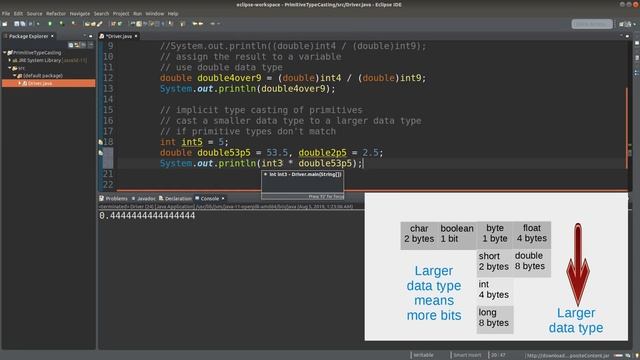Open the Edit menu
Image resolution: width=640 pixels, height=360 pixels.
pos(18,13)
